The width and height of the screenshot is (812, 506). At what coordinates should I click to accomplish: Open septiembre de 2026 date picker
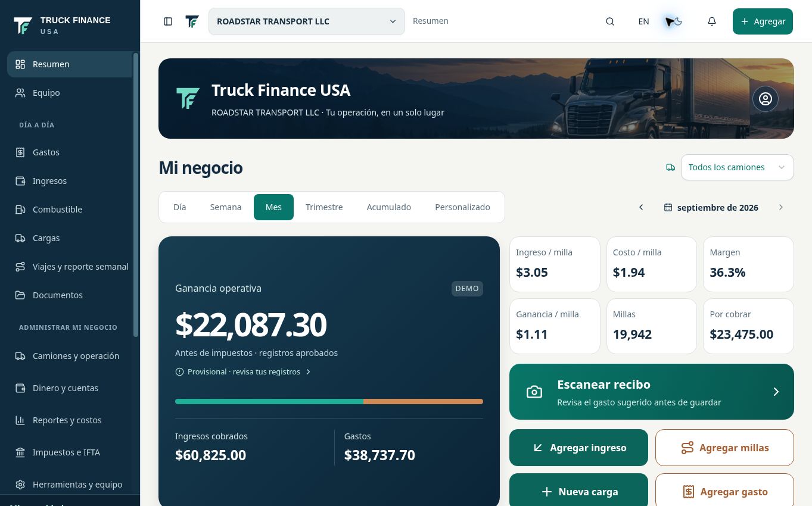coord(711,208)
